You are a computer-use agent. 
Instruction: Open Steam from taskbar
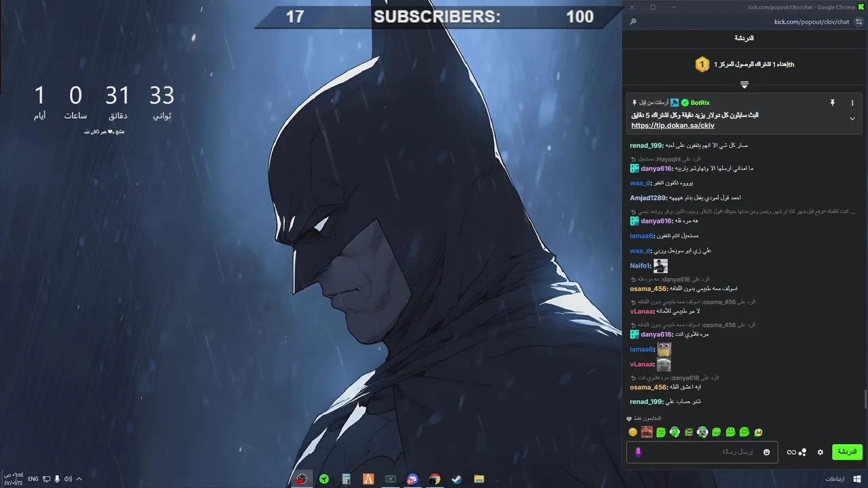pos(457,479)
